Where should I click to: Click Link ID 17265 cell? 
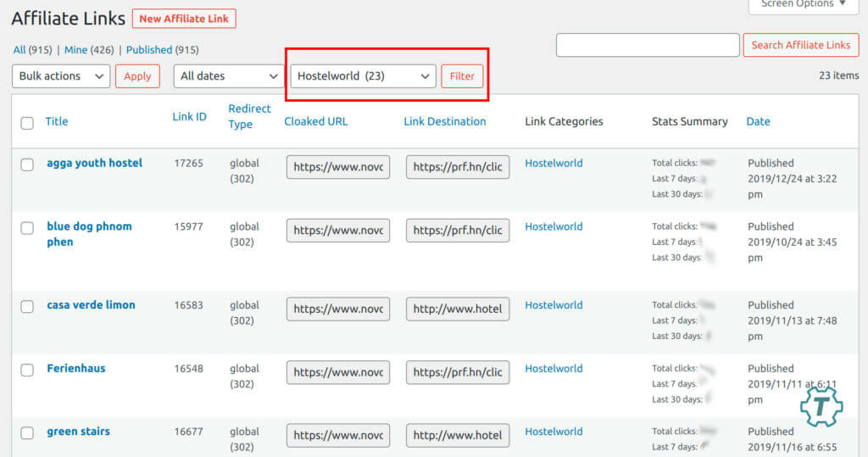189,163
